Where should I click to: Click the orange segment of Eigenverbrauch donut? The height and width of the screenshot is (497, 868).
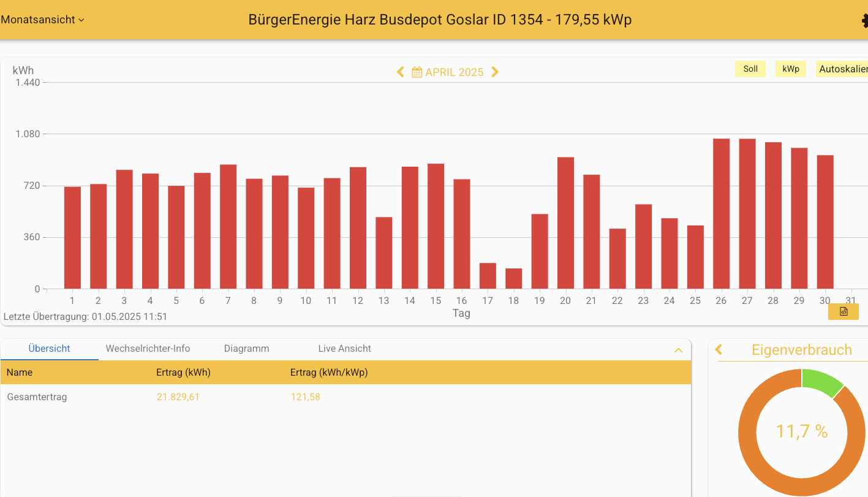click(760, 466)
